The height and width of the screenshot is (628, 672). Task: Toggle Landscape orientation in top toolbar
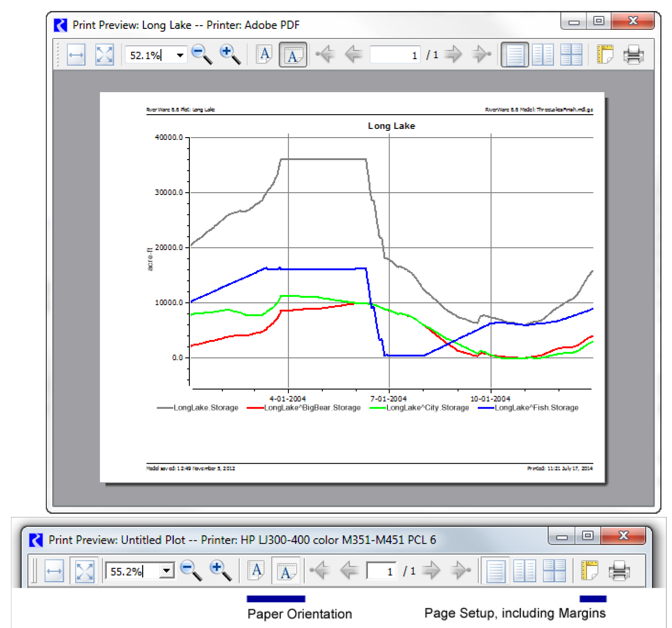pyautogui.click(x=292, y=56)
